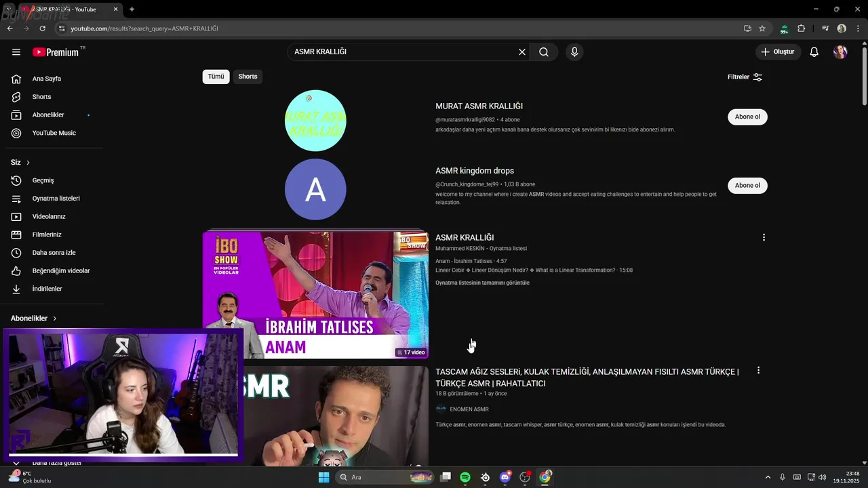This screenshot has height=488, width=868.
Task: Show hidden system tray icons chevron
Action: (x=768, y=477)
